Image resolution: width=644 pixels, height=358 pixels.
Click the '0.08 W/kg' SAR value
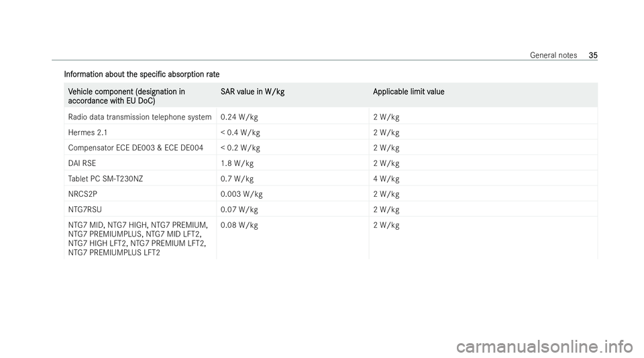pos(239,225)
